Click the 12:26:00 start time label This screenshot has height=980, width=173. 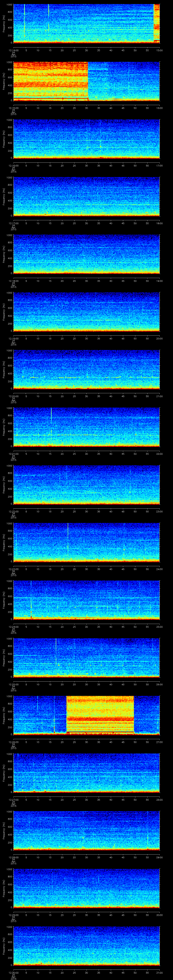coord(13,742)
